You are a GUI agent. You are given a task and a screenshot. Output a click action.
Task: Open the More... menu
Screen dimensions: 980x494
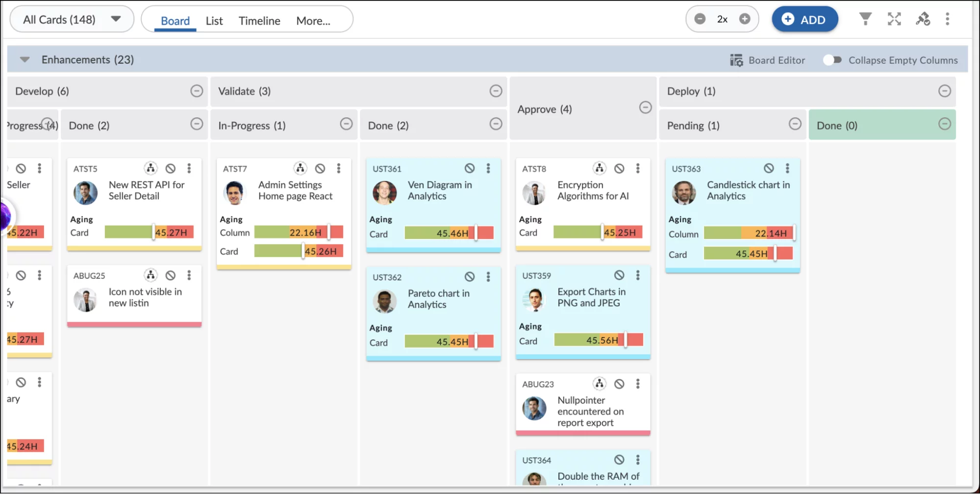(x=313, y=21)
